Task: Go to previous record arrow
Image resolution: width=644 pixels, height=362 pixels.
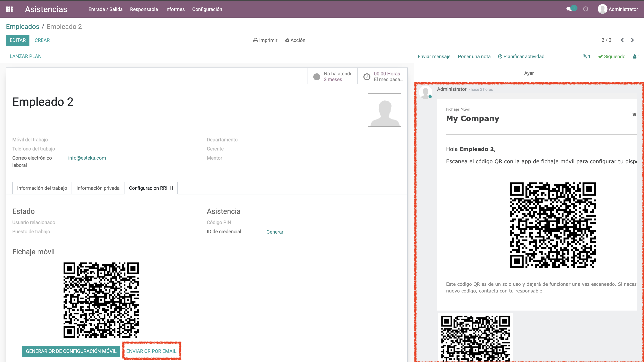Action: point(622,40)
